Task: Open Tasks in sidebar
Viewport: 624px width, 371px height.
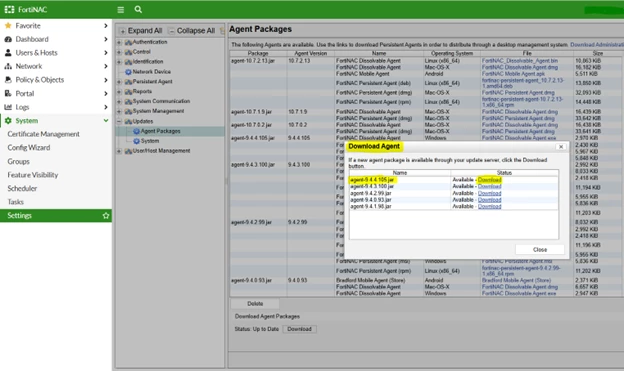Action: point(16,202)
